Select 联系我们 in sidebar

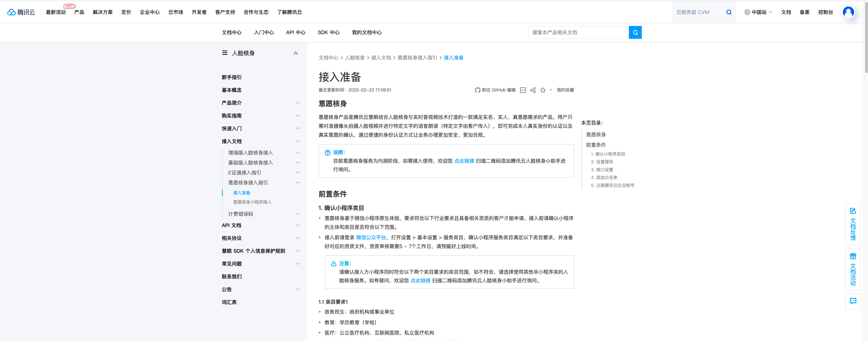[232, 277]
